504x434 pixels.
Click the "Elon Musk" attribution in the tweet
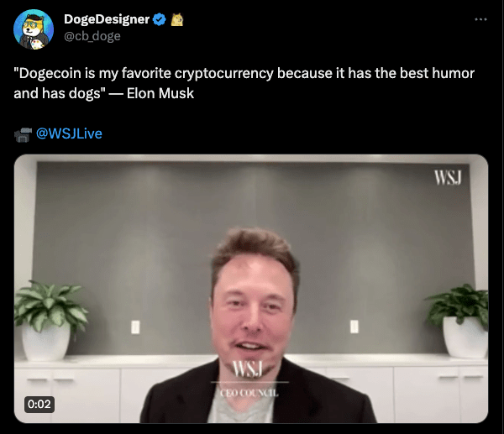pos(160,93)
